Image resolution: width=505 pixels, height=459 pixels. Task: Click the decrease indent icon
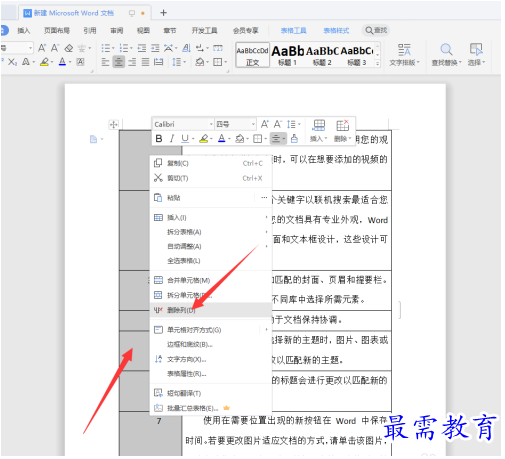pos(142,48)
